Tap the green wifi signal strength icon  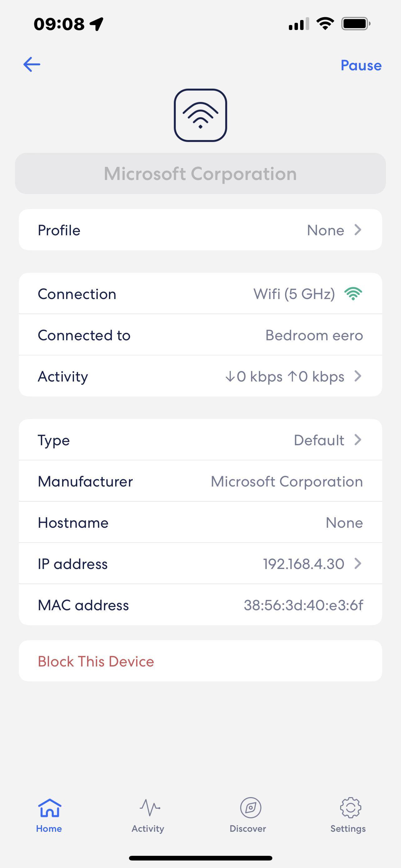pos(353,294)
